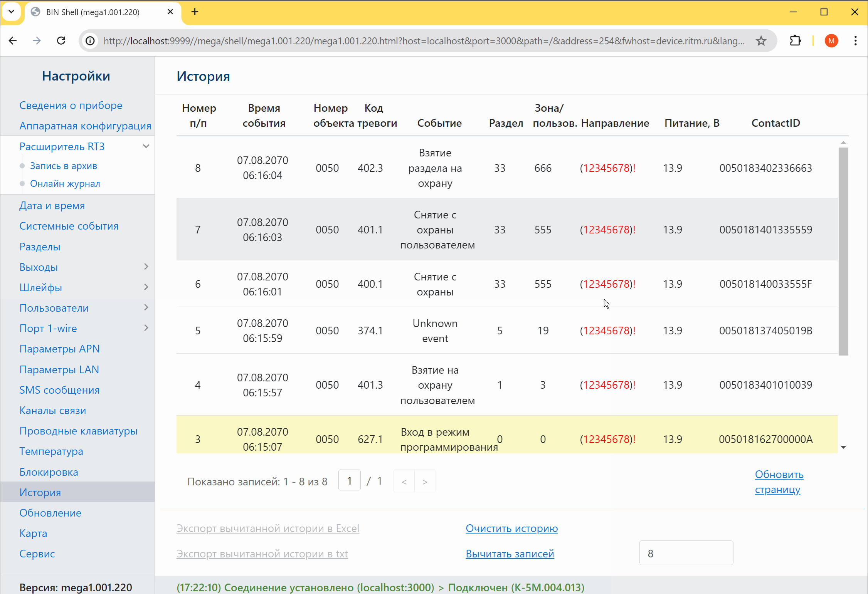Screen dimensions: 868x594
Task: Open Системные события page
Action: (69, 226)
